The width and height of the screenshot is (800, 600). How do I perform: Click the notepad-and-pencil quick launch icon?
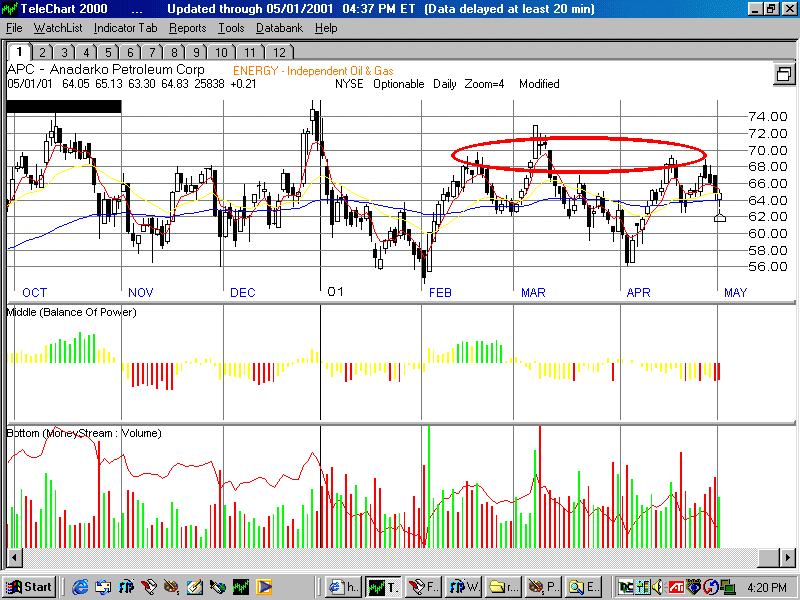[195, 587]
